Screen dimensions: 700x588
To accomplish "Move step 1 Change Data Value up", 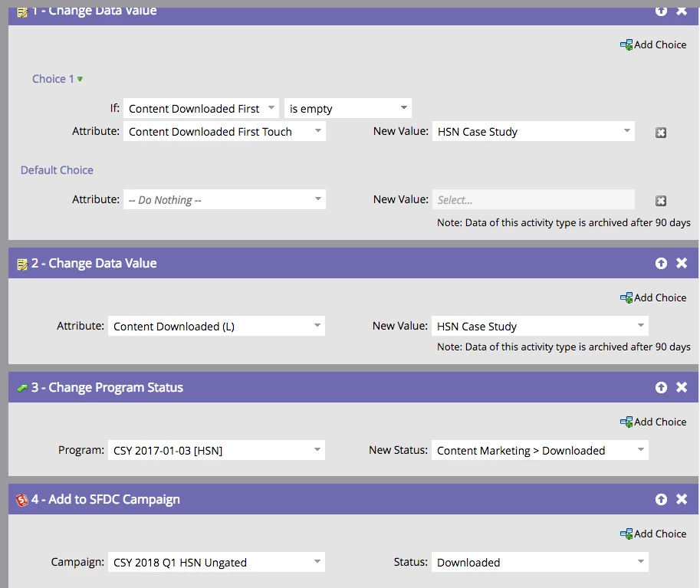I will pos(661,11).
